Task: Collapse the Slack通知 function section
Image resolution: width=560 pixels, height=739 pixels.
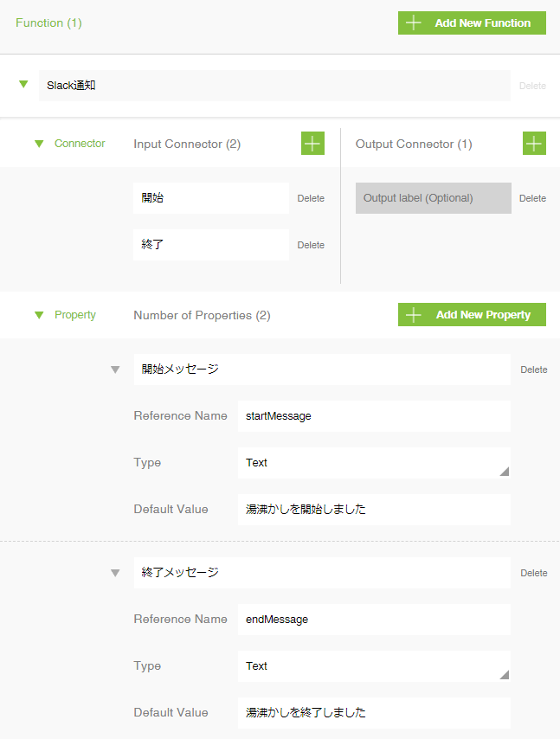Action: [x=23, y=85]
